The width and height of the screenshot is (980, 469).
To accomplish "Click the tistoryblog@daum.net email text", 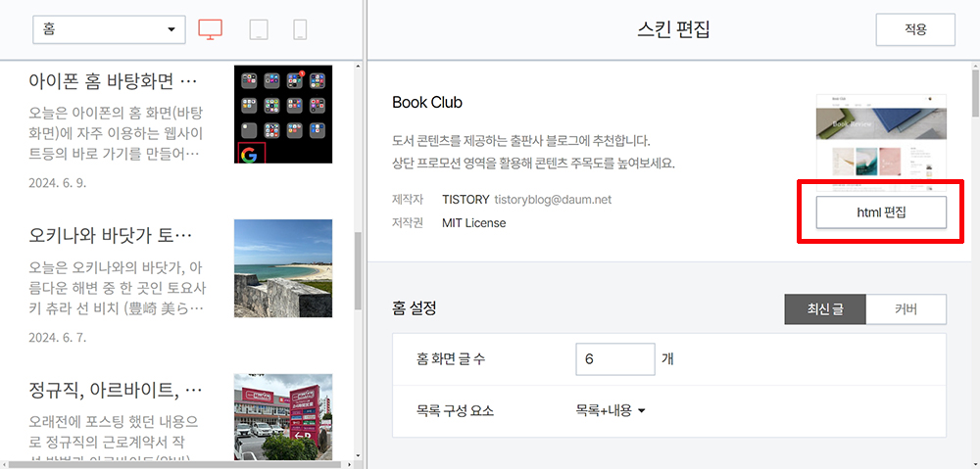I will pyautogui.click(x=553, y=200).
